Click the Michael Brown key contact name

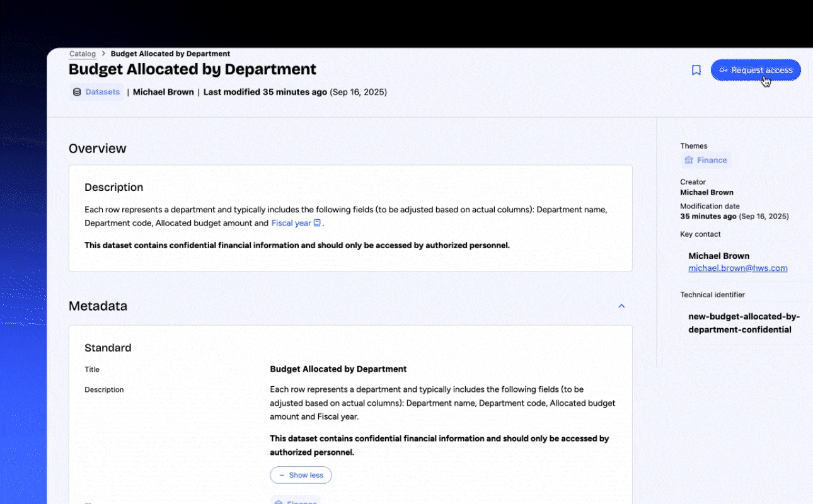point(718,256)
